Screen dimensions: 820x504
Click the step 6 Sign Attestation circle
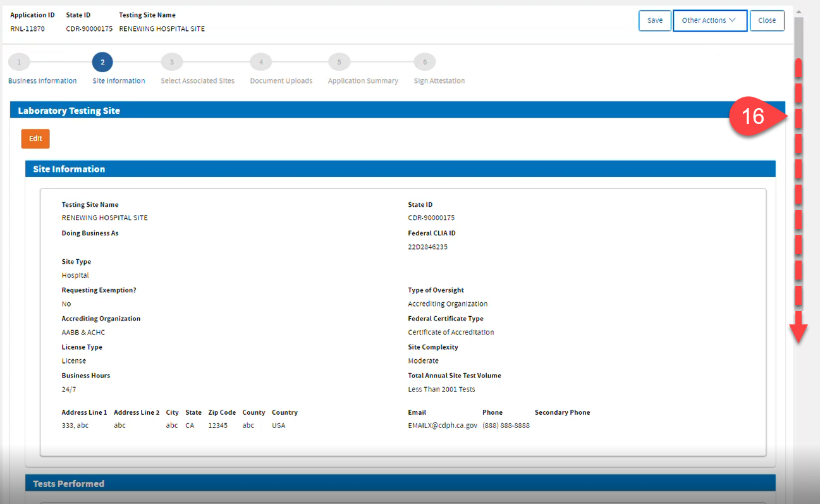point(424,62)
